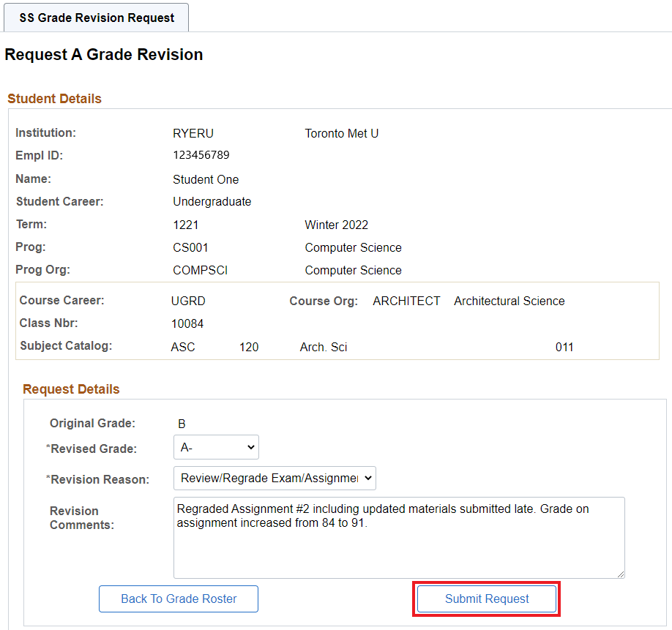Screen dimensions: 672x630
Task: Click the section number 011
Action: [x=564, y=347]
